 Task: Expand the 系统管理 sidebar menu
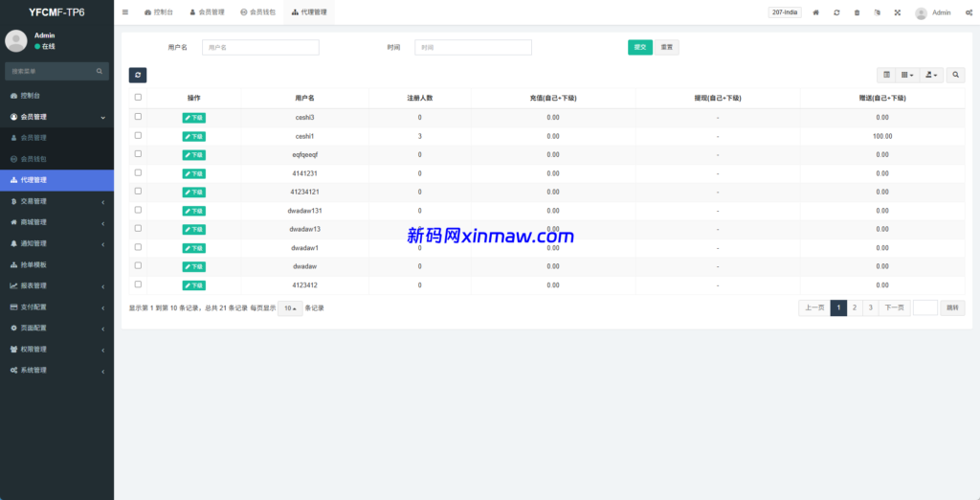[x=56, y=370]
